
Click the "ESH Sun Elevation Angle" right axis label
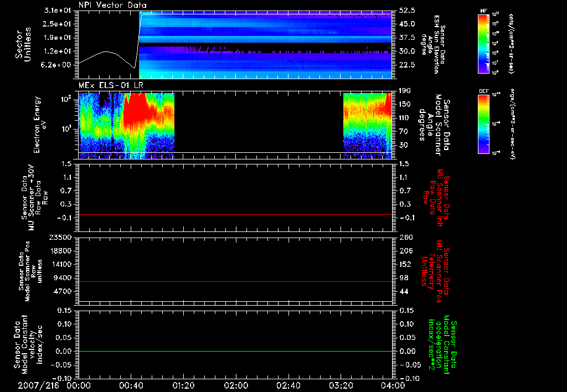pos(433,44)
